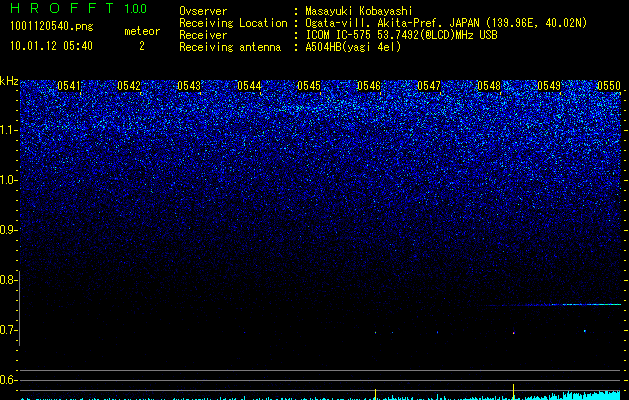Click the kHz axis unit label
The image size is (629, 400).
click(9, 81)
